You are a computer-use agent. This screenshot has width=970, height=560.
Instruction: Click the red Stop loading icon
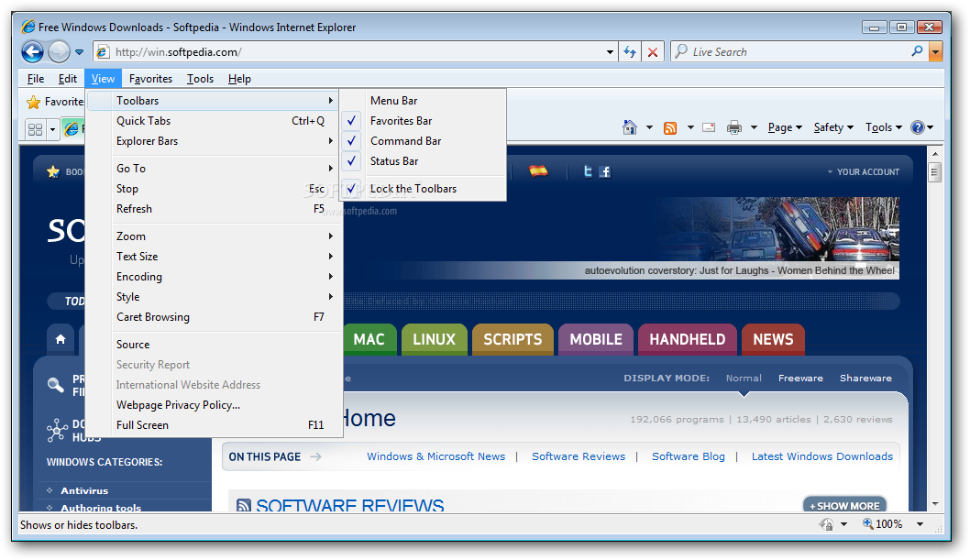(x=653, y=52)
